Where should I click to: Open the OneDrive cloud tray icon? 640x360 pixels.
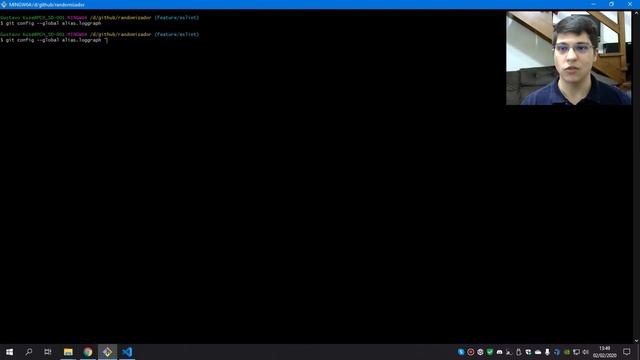(538, 352)
